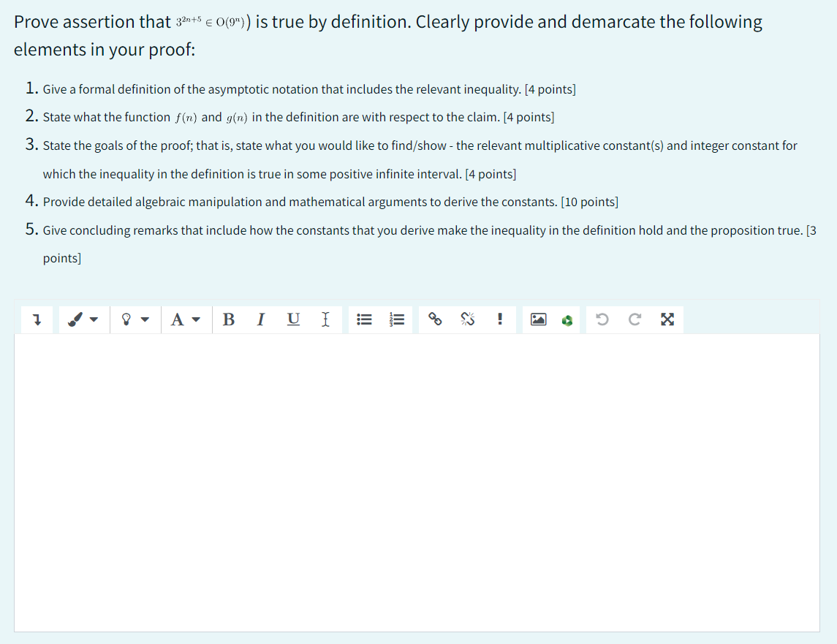Undo the last editing action
The image size is (837, 644).
coord(602,319)
